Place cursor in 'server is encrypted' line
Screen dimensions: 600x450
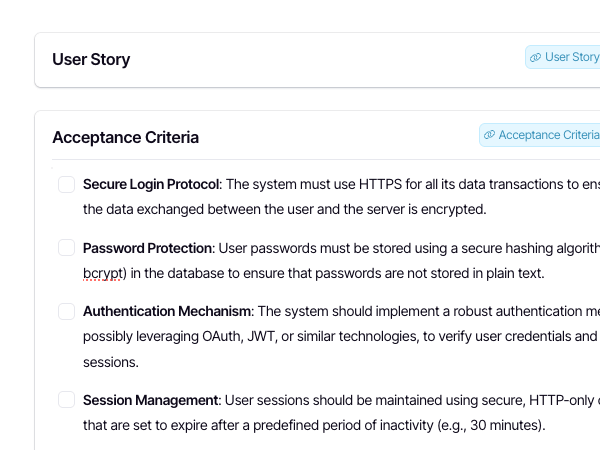(285, 210)
